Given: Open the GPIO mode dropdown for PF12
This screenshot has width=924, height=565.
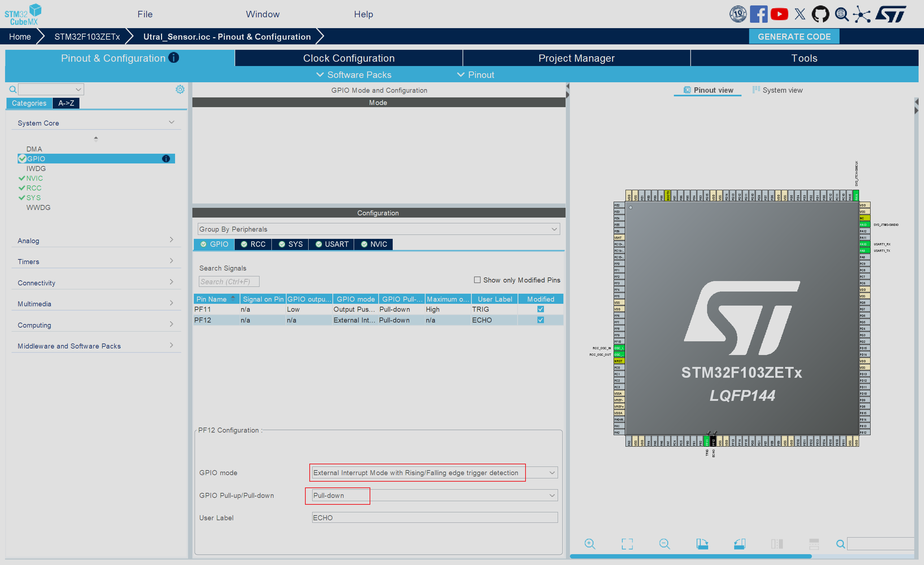Looking at the screenshot, I should click(x=435, y=472).
